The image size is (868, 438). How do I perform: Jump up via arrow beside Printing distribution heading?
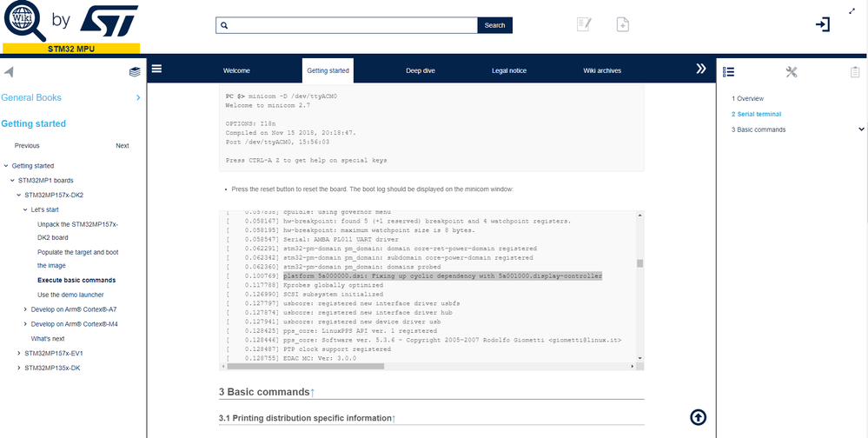click(394, 419)
